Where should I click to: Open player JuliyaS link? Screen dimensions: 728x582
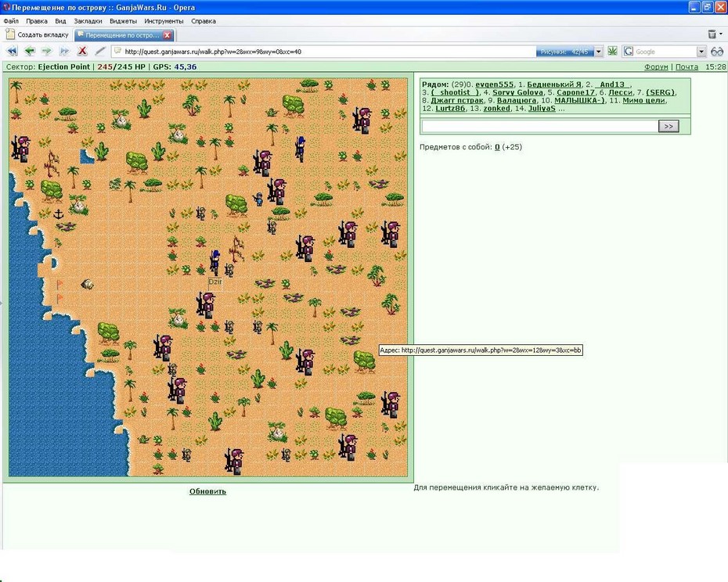542,108
